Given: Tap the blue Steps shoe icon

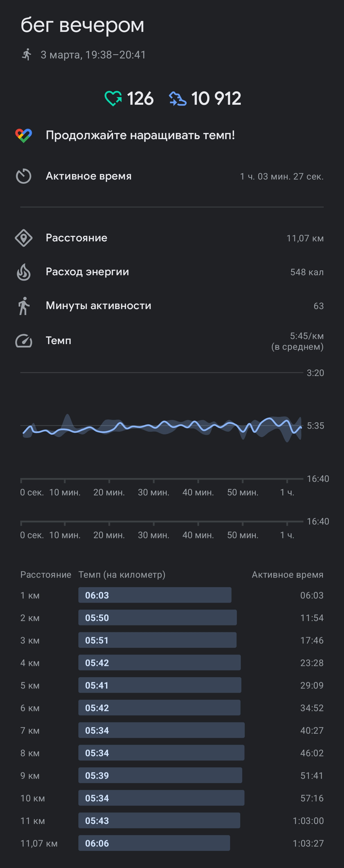Looking at the screenshot, I should [x=177, y=99].
